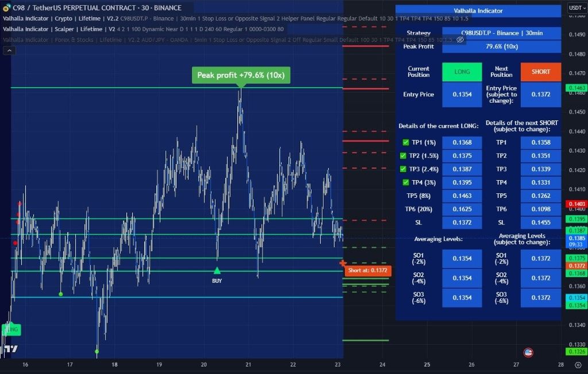Click the Entry Price 0.1354 cell
The image size is (588, 374).
point(462,95)
